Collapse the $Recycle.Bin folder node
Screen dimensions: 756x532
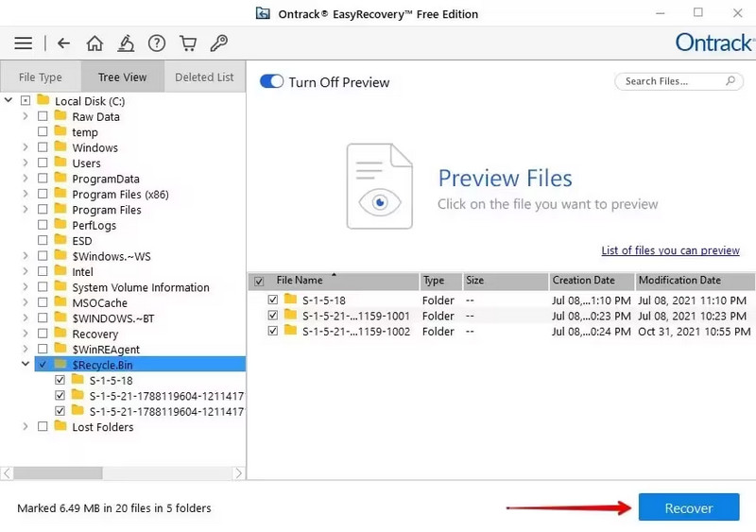coord(26,364)
